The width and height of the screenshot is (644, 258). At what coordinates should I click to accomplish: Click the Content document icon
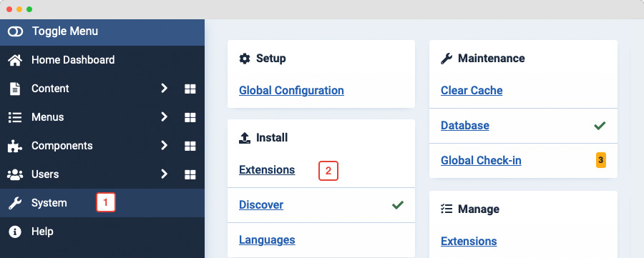[x=15, y=89]
